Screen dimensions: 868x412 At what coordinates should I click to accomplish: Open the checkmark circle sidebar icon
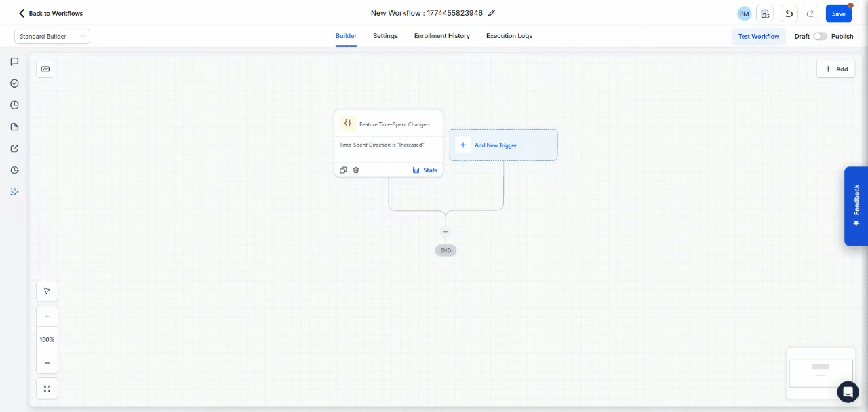[14, 83]
